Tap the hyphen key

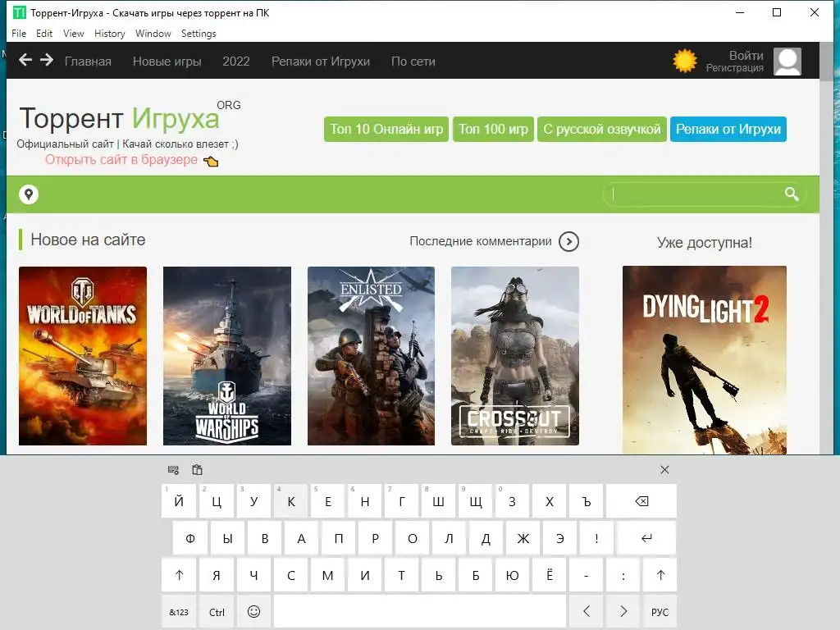(x=586, y=575)
